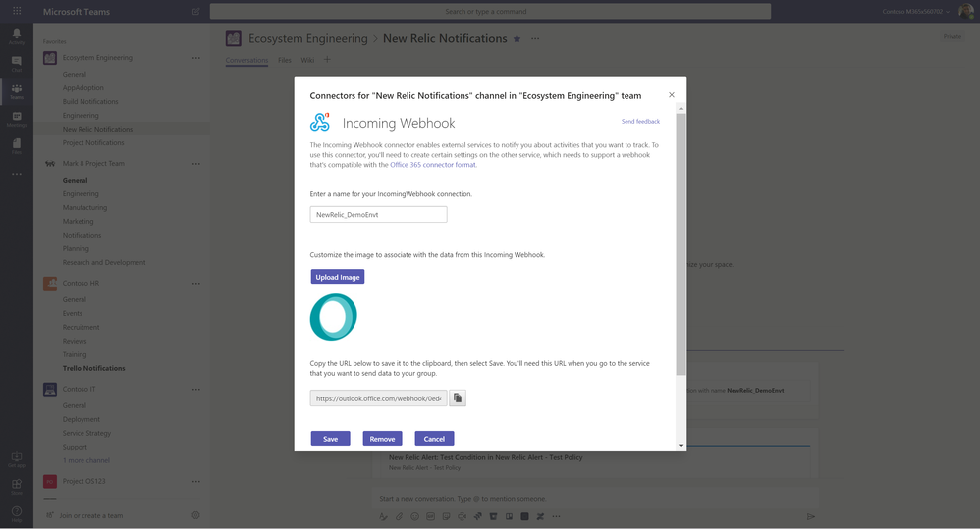The image size is (980, 529).
Task: Collapse the Mark 8 Project Team
Action: 93,164
